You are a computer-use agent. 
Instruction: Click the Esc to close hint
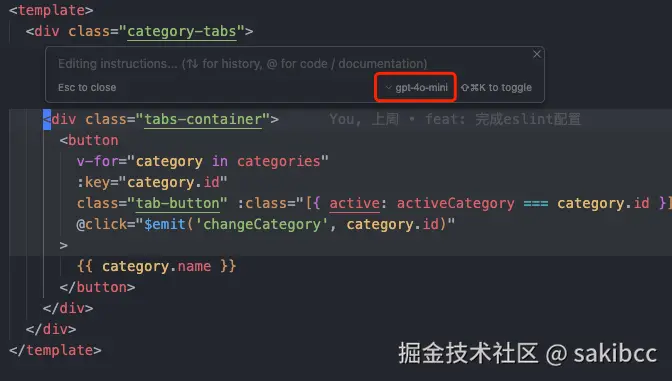(x=87, y=87)
